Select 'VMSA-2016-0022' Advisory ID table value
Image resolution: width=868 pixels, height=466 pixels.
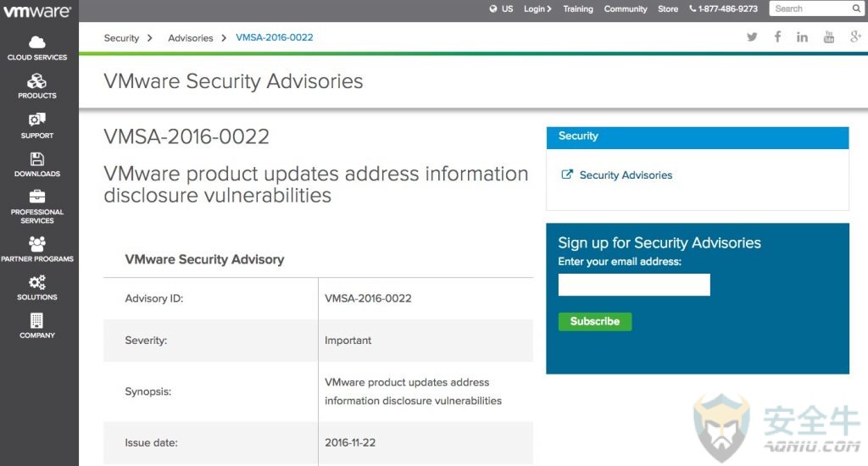[368, 298]
